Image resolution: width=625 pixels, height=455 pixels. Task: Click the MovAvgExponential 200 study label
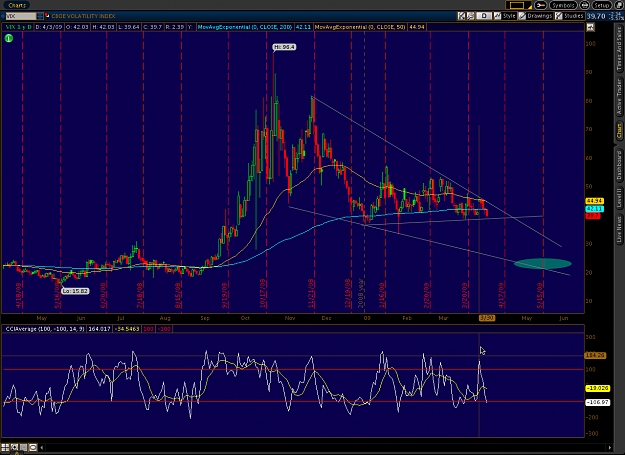pyautogui.click(x=245, y=27)
